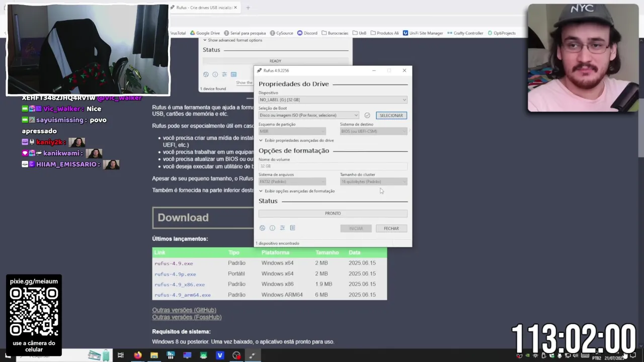Open the Seleção de Boot dropdown
This screenshot has height=362, width=644.
tap(308, 116)
